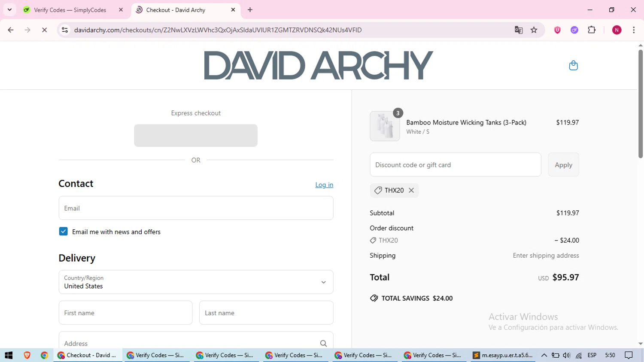Image resolution: width=644 pixels, height=362 pixels.
Task: Click the page vertical scrollbar thumb
Action: (641, 104)
